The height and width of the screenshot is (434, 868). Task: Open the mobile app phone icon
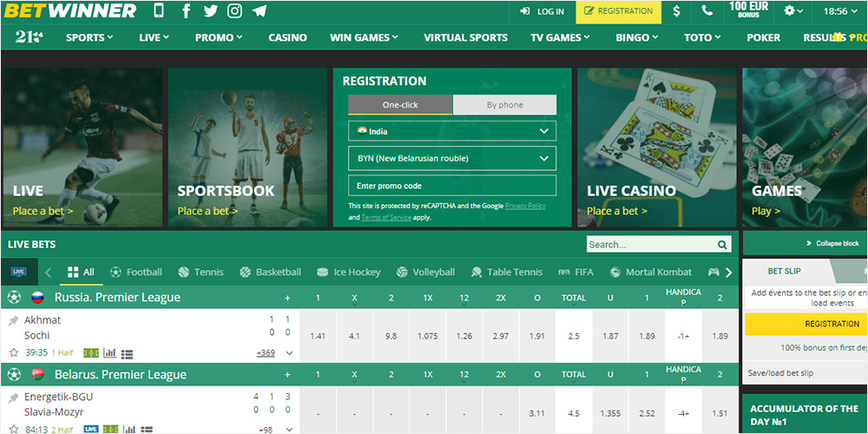pyautogui.click(x=159, y=10)
